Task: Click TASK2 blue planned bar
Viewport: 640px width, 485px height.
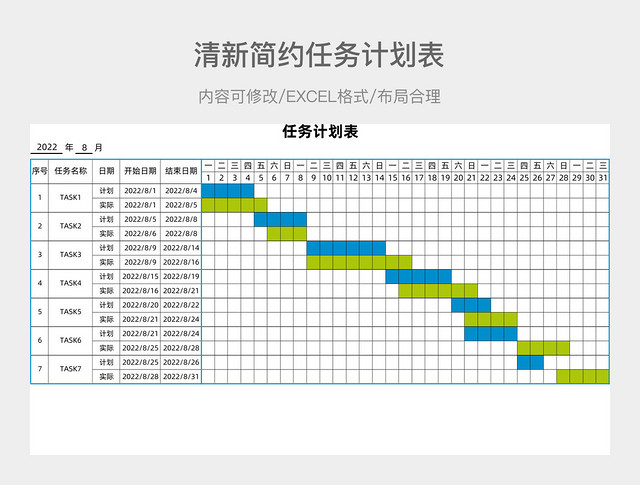Action: coord(280,219)
